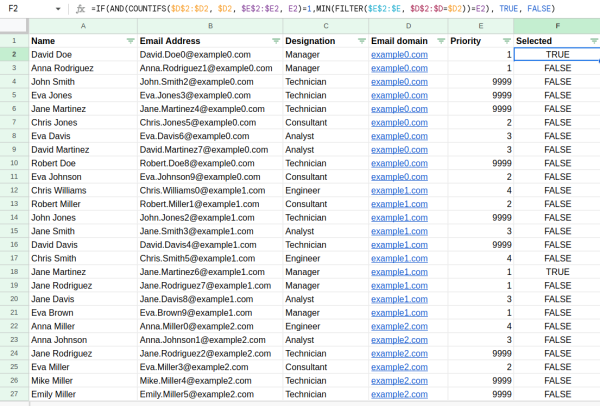Open example1.com link in Chris Williams row
Screen dimensions: 600x406
click(399, 191)
